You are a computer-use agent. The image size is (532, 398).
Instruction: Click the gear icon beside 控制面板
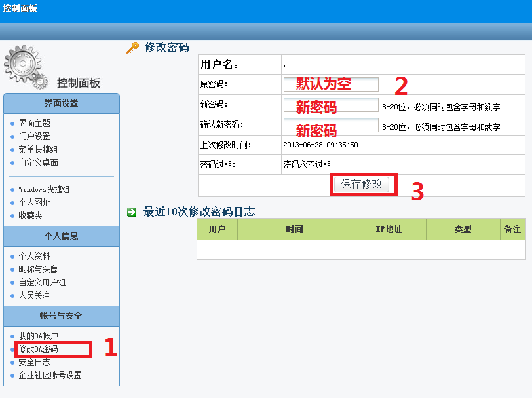pyautogui.click(x=26, y=67)
